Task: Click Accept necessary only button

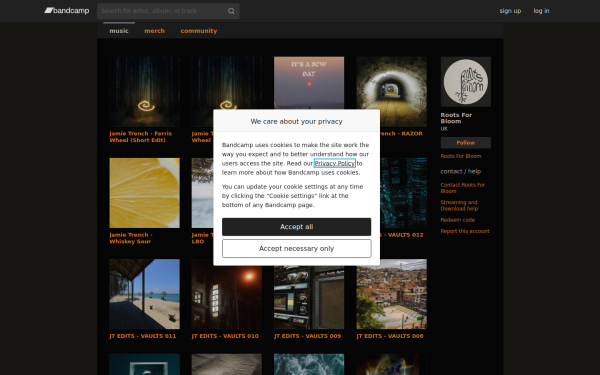Action: click(297, 249)
